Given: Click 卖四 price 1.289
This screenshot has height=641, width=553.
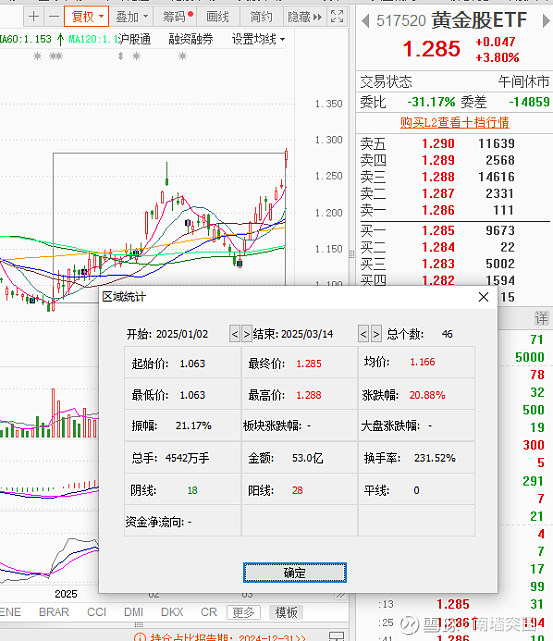Looking at the screenshot, I should (x=438, y=160).
